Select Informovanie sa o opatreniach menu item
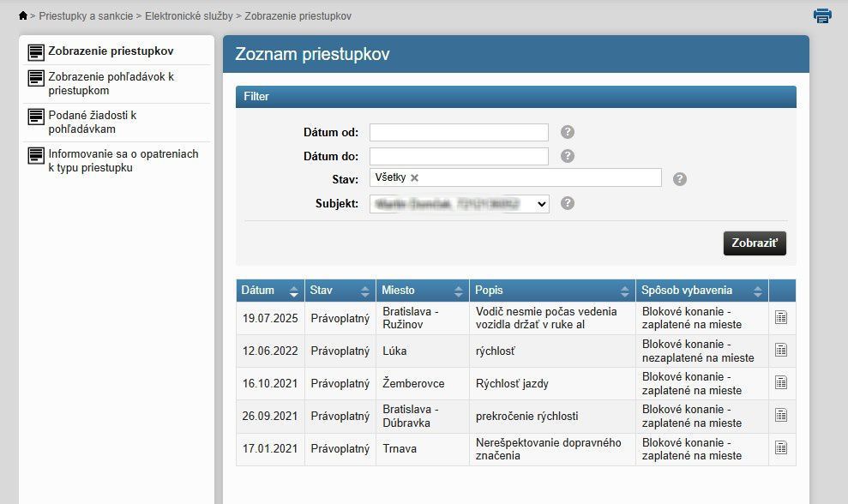The height and width of the screenshot is (504, 848). pos(123,160)
